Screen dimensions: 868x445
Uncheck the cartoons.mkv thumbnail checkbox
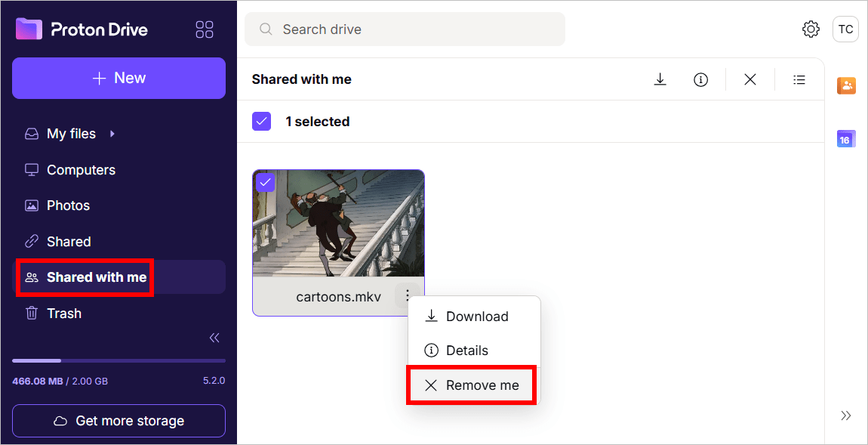coord(266,182)
